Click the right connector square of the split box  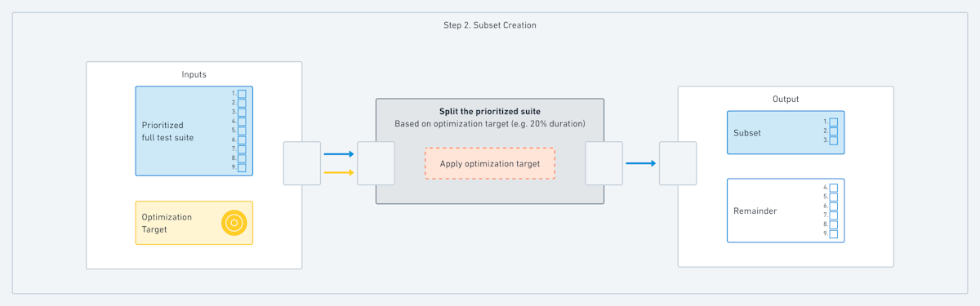pyautogui.click(x=604, y=163)
